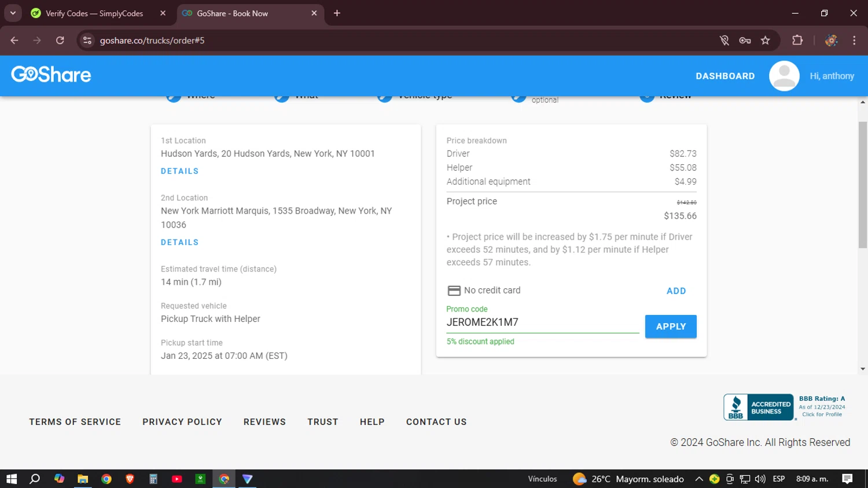
Task: Click the location blocked icon in address bar
Action: pyautogui.click(x=724, y=41)
